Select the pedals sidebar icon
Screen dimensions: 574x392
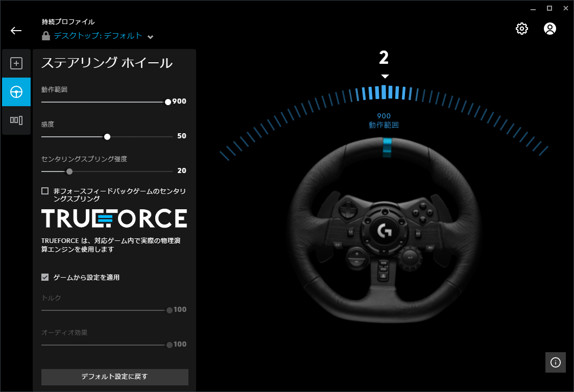pos(16,120)
